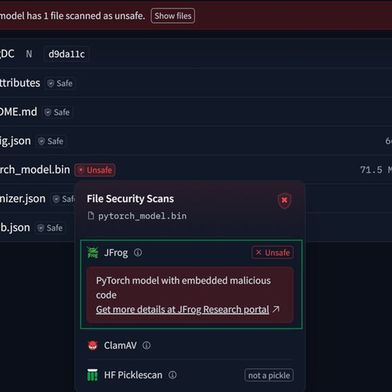The image size is (392, 392).
Task: Click the Show files button
Action: click(173, 16)
